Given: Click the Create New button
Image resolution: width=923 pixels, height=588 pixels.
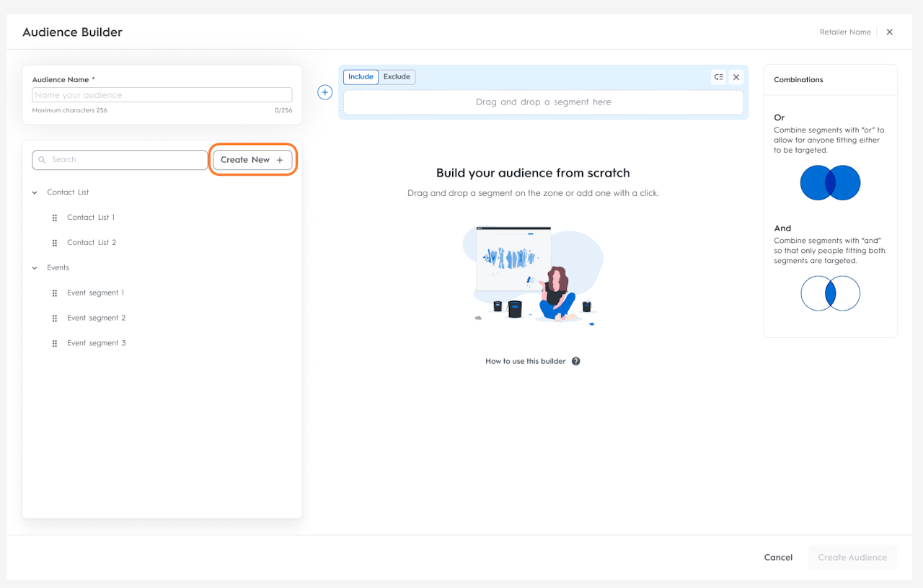Looking at the screenshot, I should tap(252, 160).
